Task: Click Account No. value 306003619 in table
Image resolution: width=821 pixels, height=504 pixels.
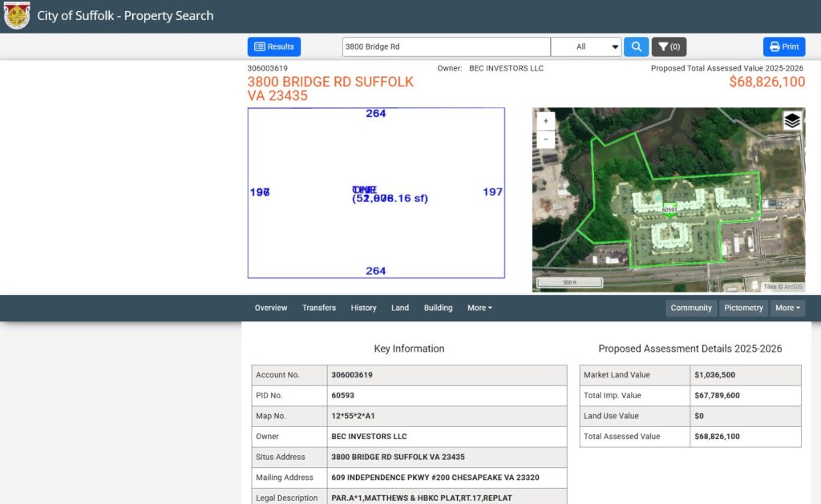Action: point(352,375)
